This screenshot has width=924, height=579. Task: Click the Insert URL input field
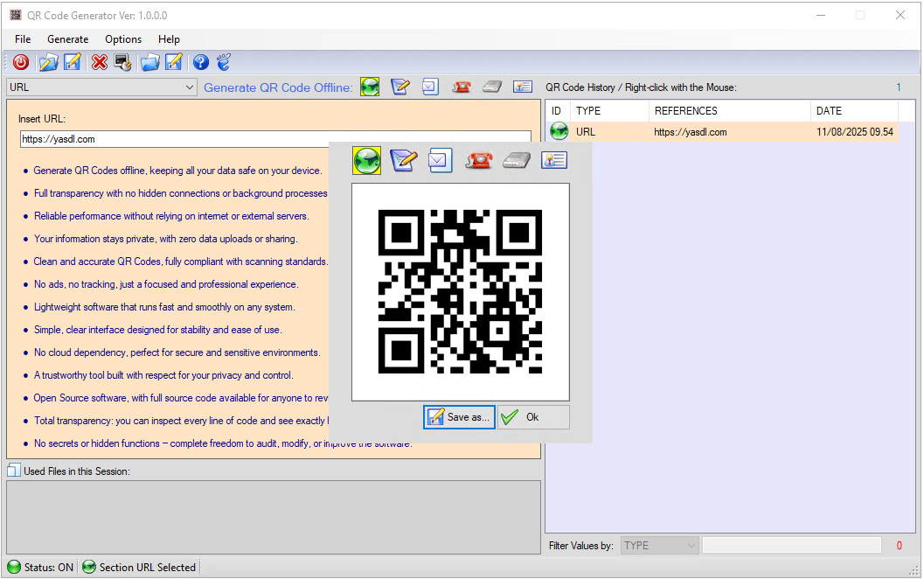pyautogui.click(x=275, y=139)
